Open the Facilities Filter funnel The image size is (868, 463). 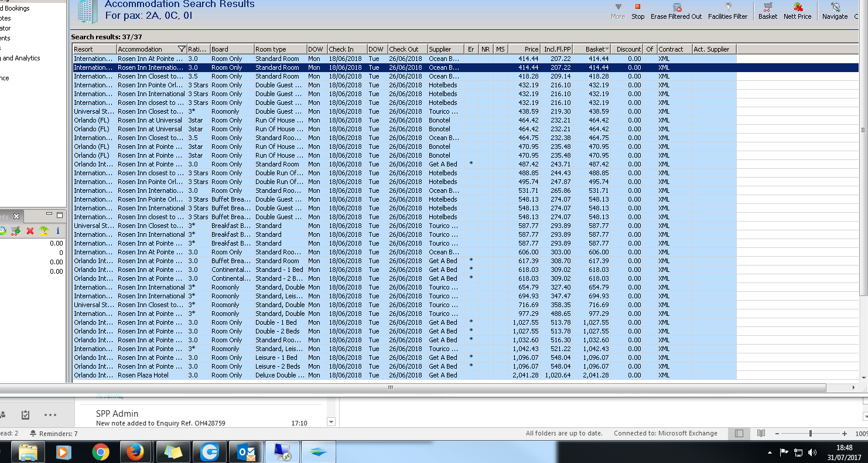(x=728, y=7)
